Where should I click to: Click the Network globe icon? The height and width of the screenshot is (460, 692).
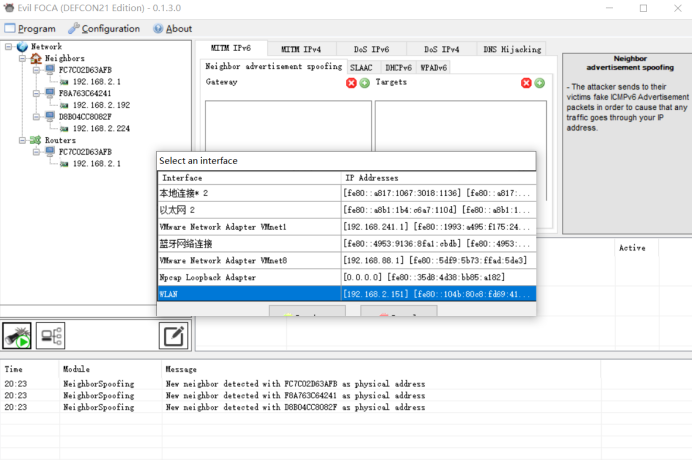pyautogui.click(x=22, y=46)
